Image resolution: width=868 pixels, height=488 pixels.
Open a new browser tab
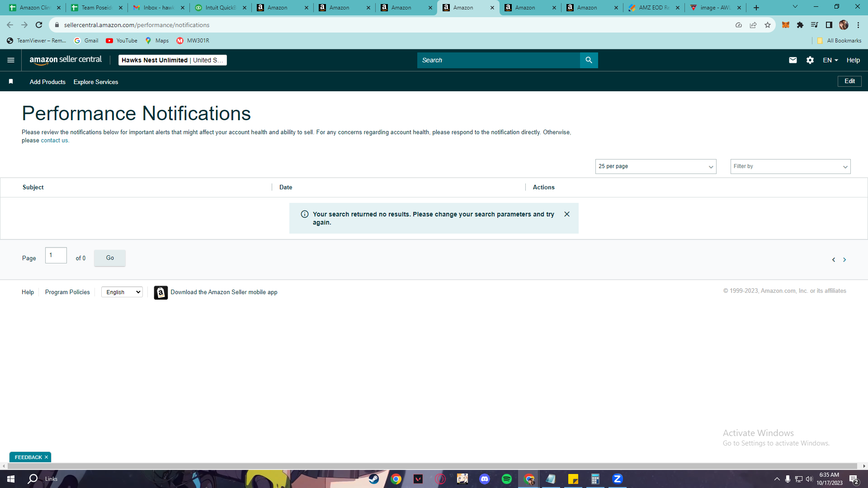click(x=756, y=8)
